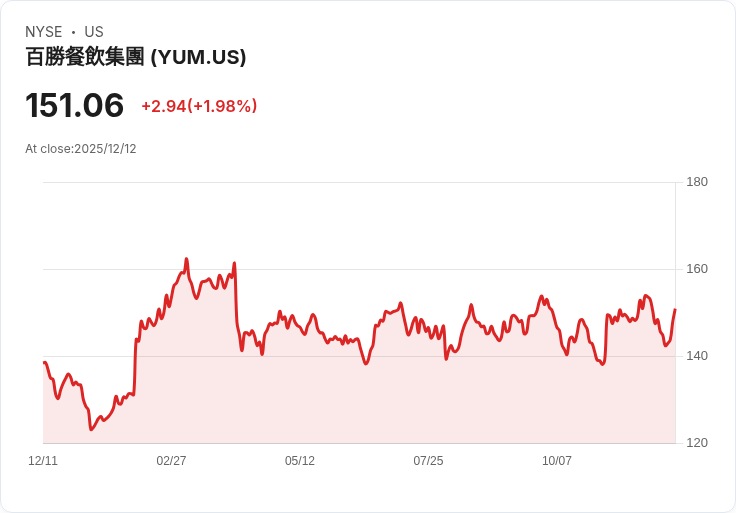This screenshot has height=513, width=736.
Task: Click the first data point of the price line
Action: pos(44,362)
